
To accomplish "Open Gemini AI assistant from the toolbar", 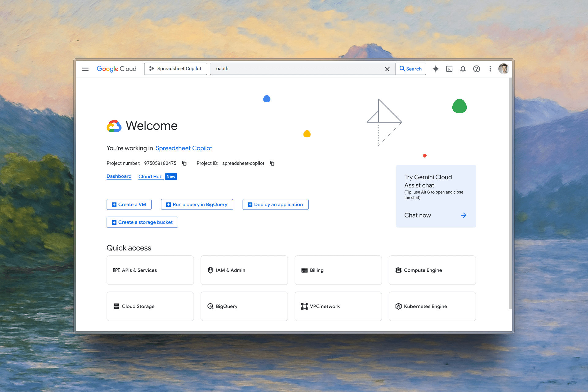I will (x=435, y=69).
